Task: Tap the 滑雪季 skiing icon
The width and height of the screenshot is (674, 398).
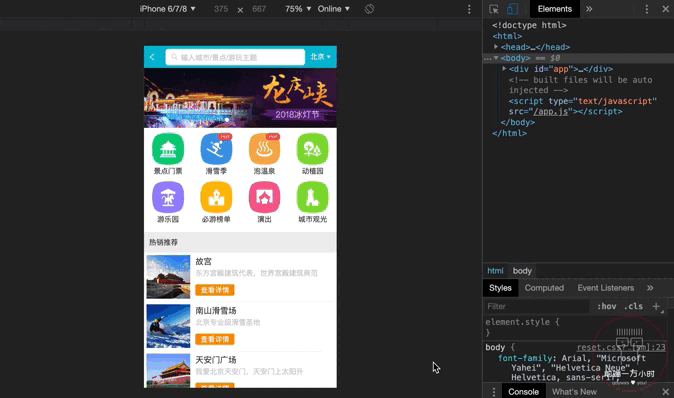Action: click(x=216, y=149)
